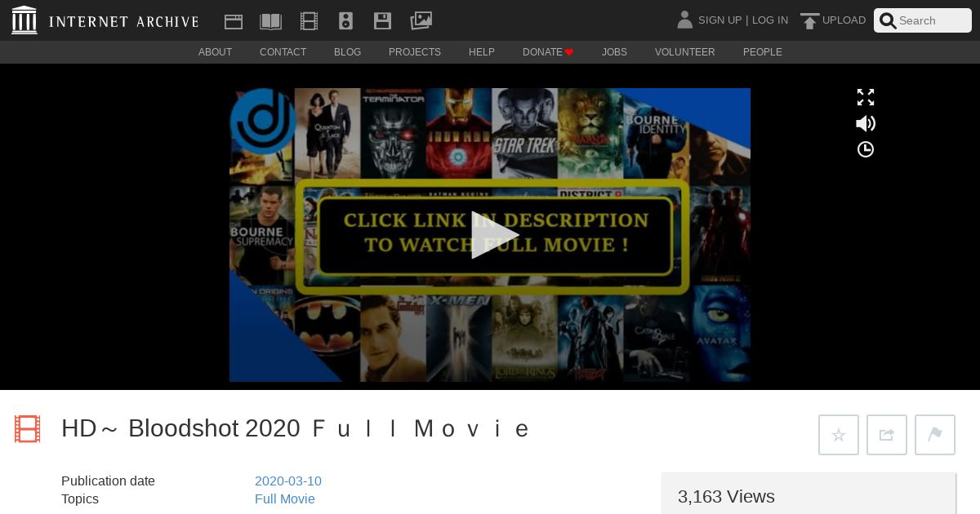Open the People menu item
Image resolution: width=980 pixels, height=514 pixels.
point(762,52)
